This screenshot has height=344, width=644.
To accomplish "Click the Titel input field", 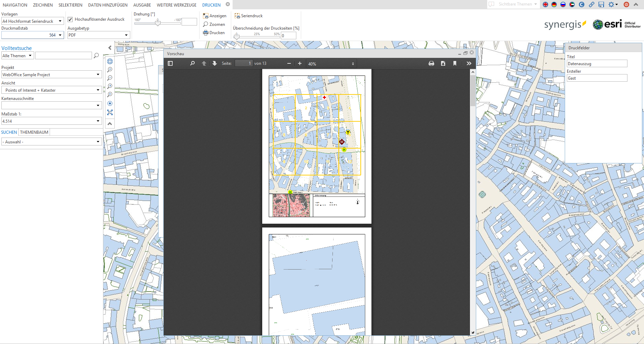I will point(597,64).
